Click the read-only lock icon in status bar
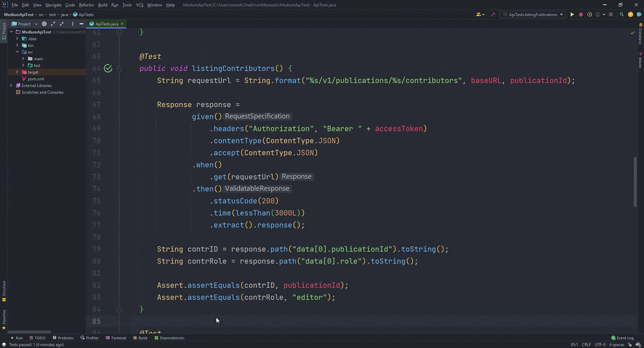This screenshot has width=644, height=348. pyautogui.click(x=630, y=345)
